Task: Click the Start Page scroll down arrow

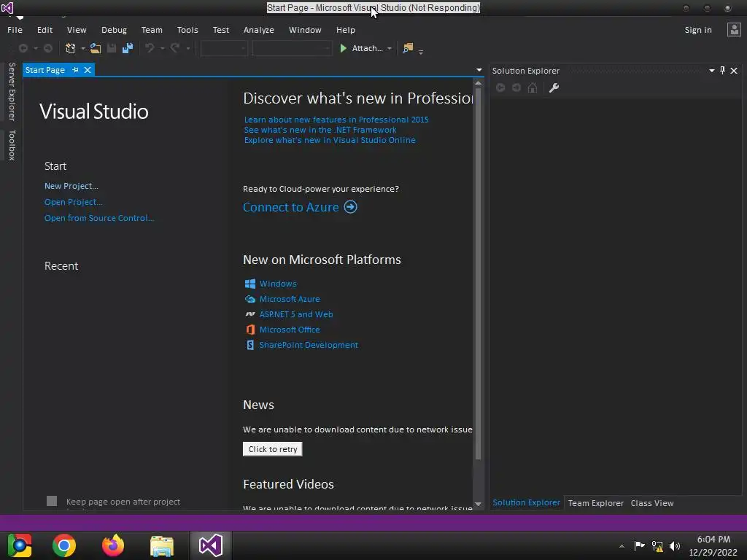Action: tap(478, 504)
